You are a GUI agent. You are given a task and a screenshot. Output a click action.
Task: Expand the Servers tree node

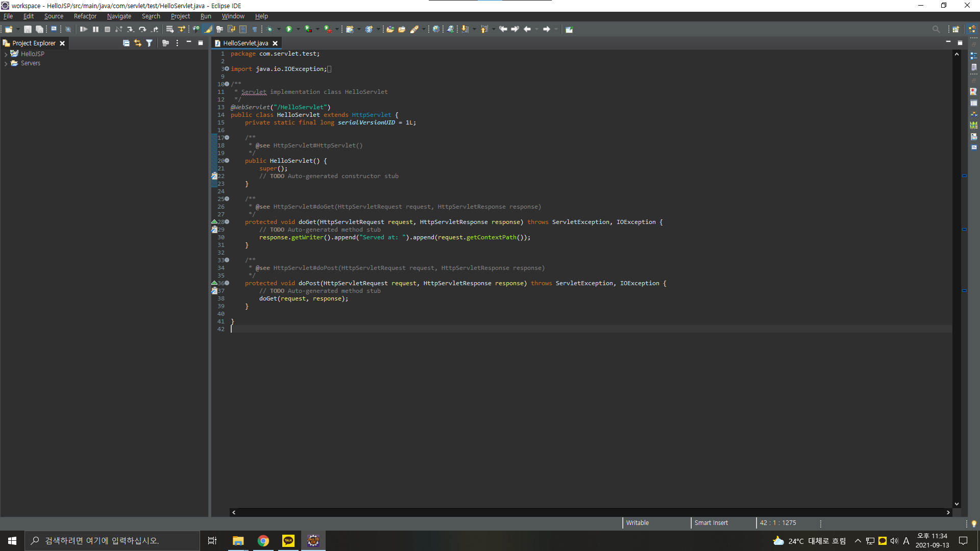point(6,64)
